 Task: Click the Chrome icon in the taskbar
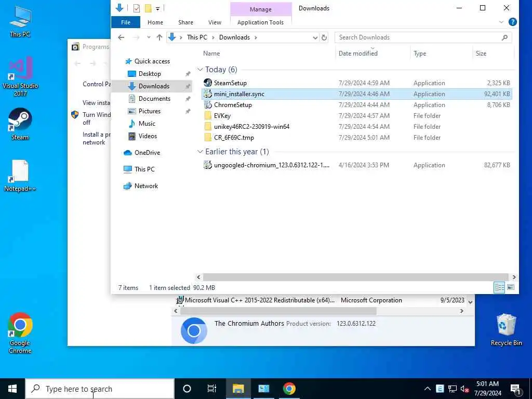(289, 389)
